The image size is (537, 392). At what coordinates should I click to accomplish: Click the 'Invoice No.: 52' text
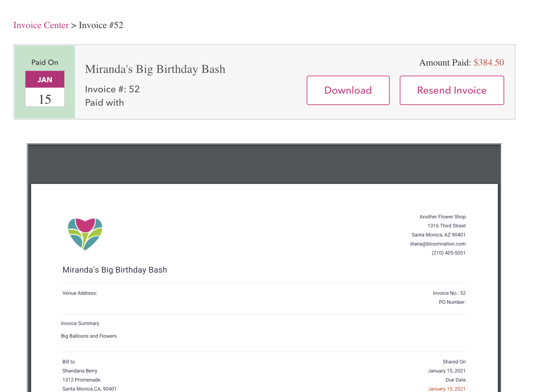449,293
